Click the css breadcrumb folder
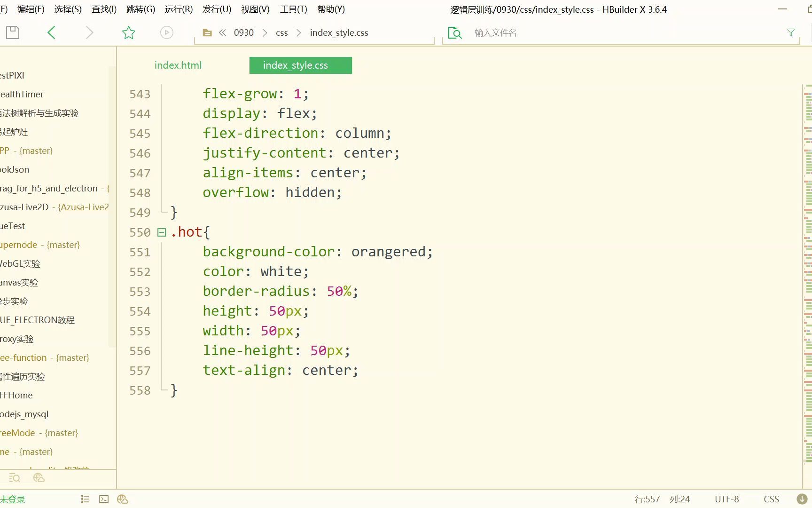812x508 pixels. click(x=281, y=32)
